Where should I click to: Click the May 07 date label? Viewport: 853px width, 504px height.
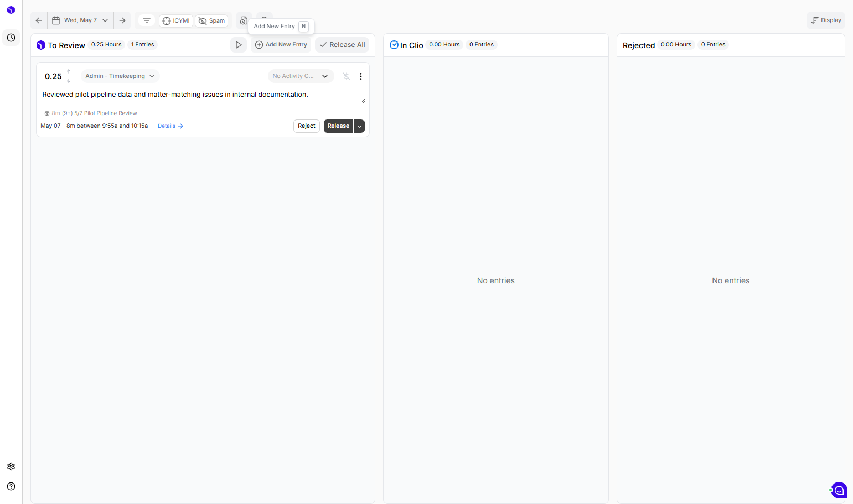pyautogui.click(x=50, y=126)
